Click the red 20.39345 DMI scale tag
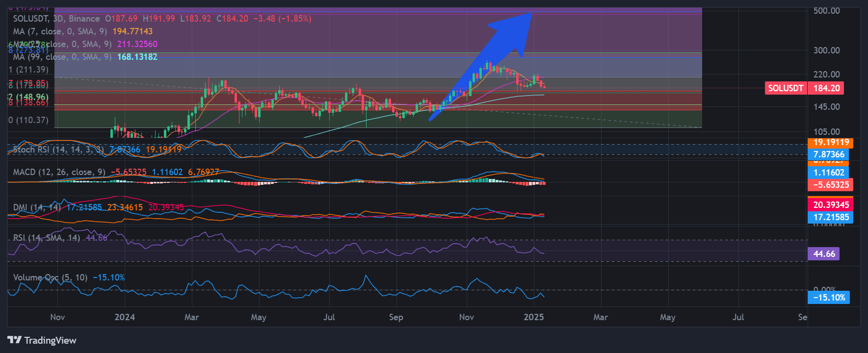 831,205
